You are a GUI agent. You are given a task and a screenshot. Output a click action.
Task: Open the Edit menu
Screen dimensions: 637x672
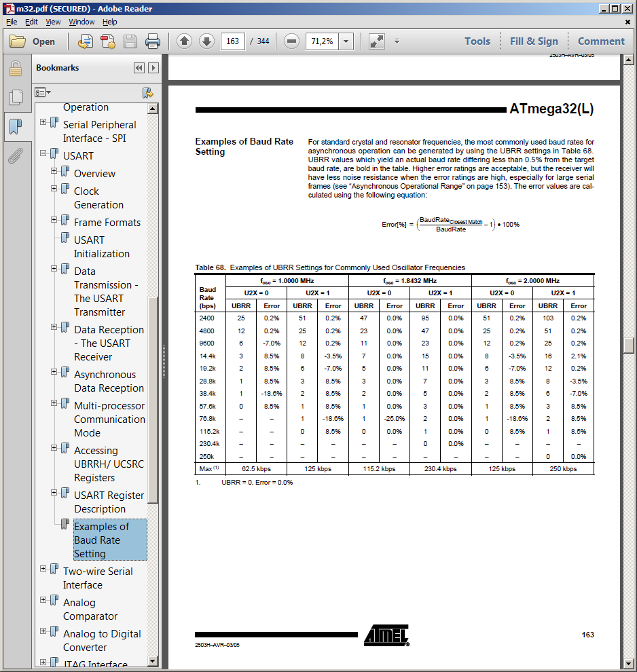click(31, 22)
